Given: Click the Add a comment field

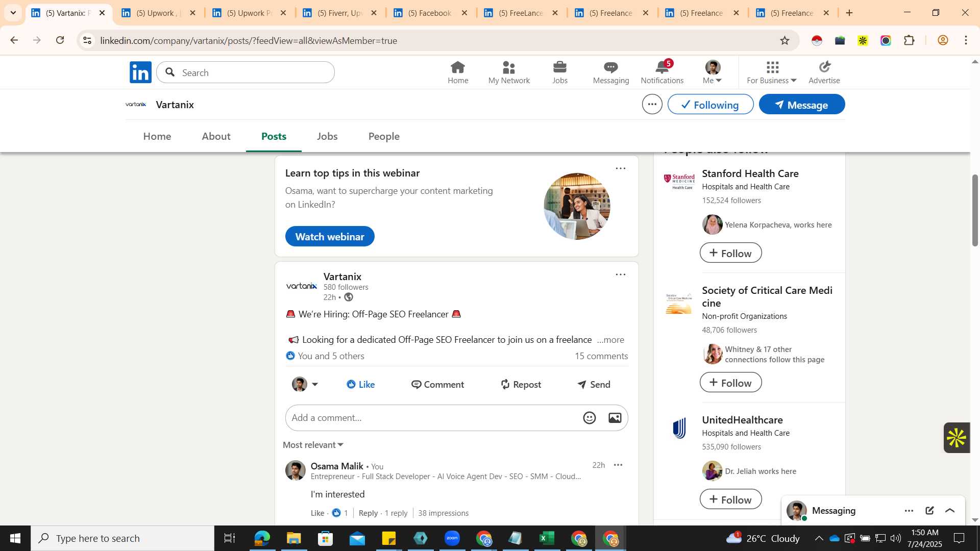Looking at the screenshot, I should click(434, 418).
